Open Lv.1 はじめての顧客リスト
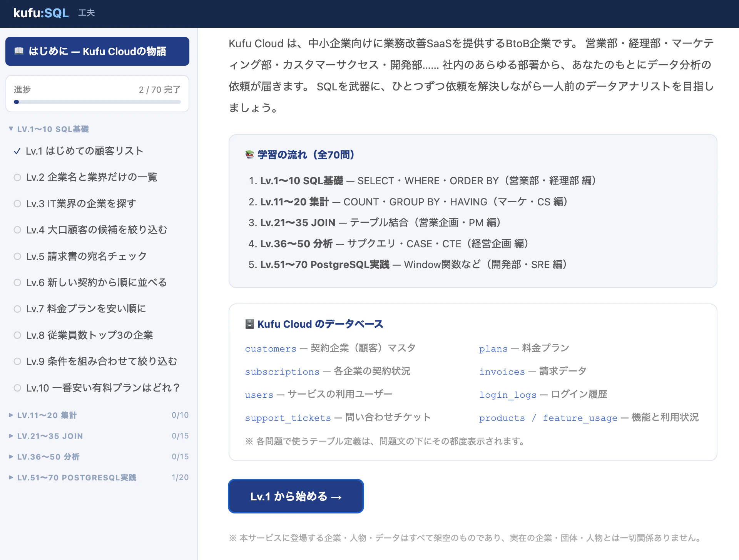Screen dimensions: 739x560 click(x=97, y=151)
